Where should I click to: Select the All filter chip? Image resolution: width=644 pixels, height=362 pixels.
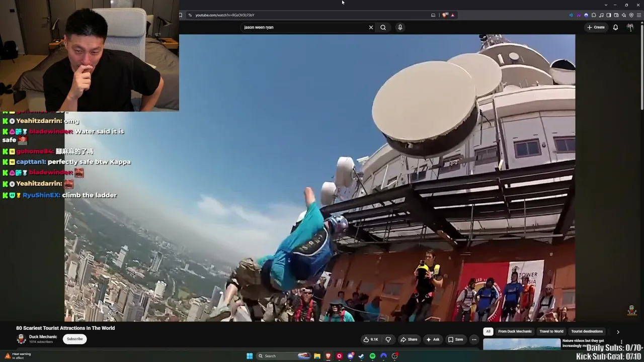click(488, 331)
